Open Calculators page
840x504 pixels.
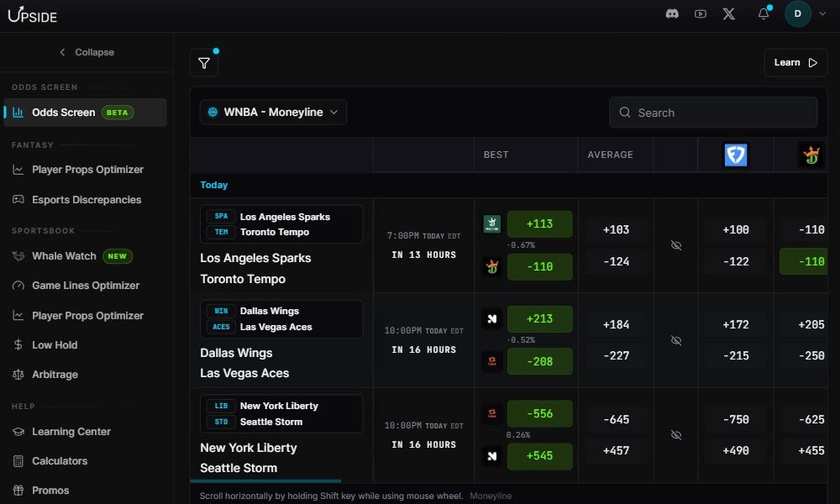50,461
